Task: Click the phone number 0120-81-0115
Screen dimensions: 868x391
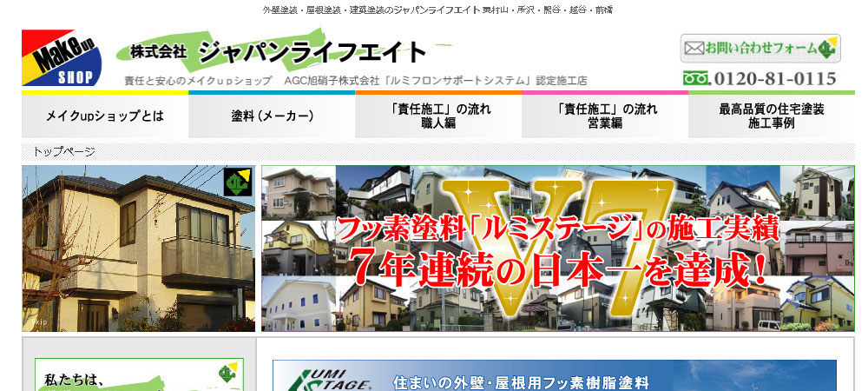Action: coord(774,79)
